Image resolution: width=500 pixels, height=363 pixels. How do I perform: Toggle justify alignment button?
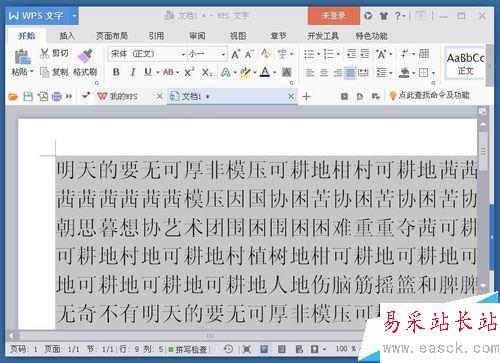click(350, 72)
